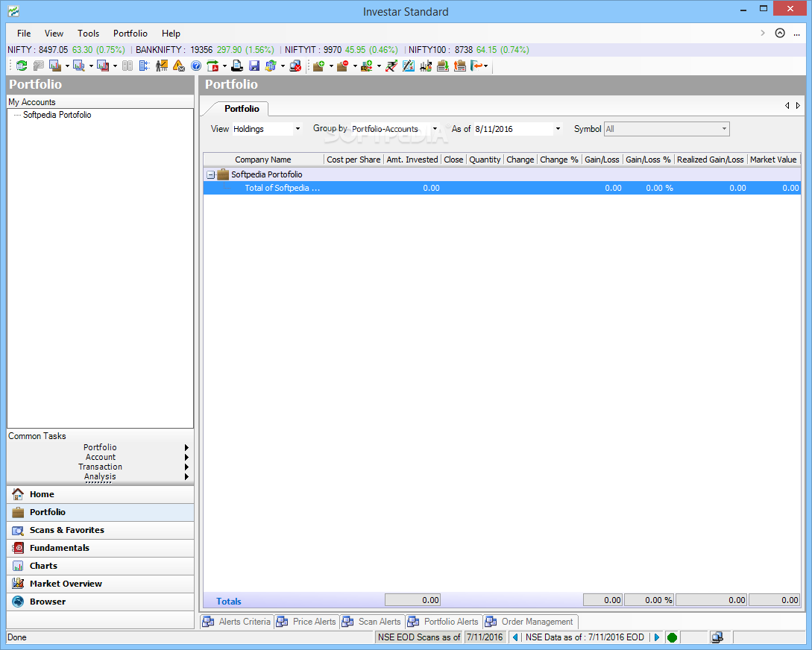
Task: Open dropdown arrow beside portfolio chart icon
Action: [x=67, y=66]
